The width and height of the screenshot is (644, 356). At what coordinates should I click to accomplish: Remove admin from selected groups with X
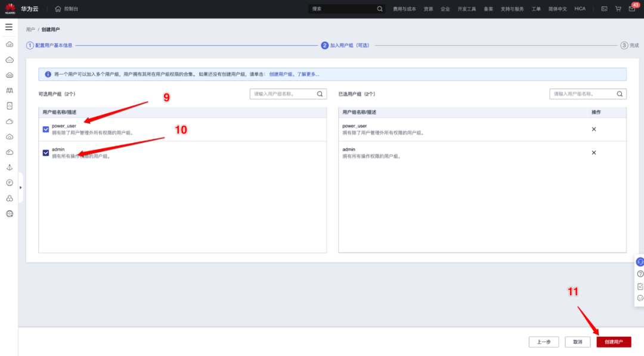593,153
